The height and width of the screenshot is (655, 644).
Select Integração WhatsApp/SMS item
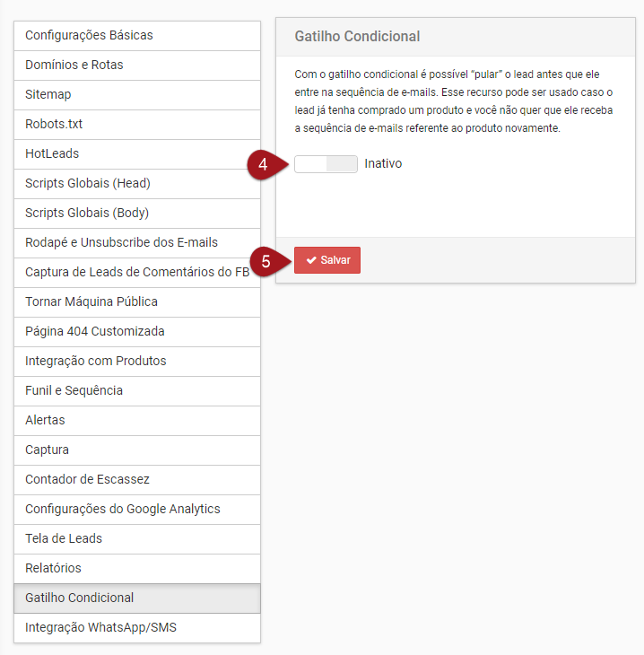click(100, 628)
